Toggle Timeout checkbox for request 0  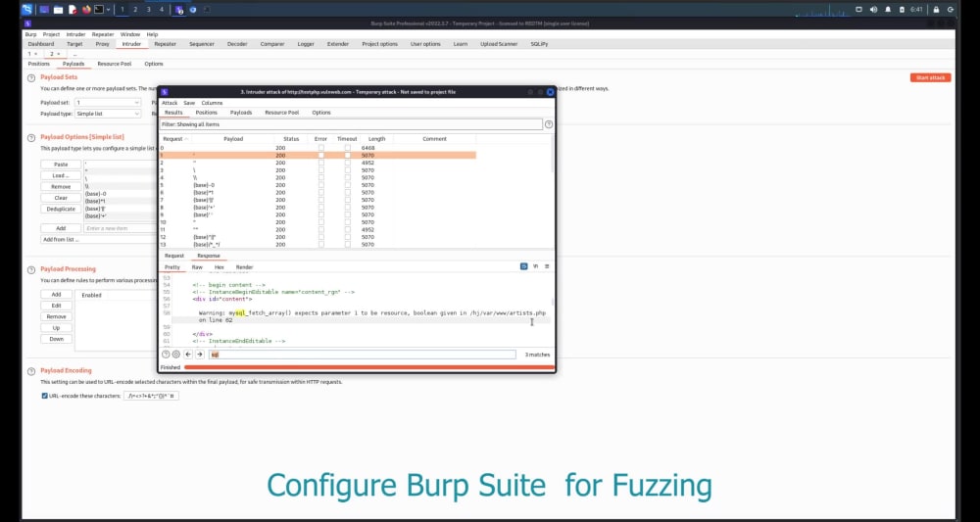348,148
